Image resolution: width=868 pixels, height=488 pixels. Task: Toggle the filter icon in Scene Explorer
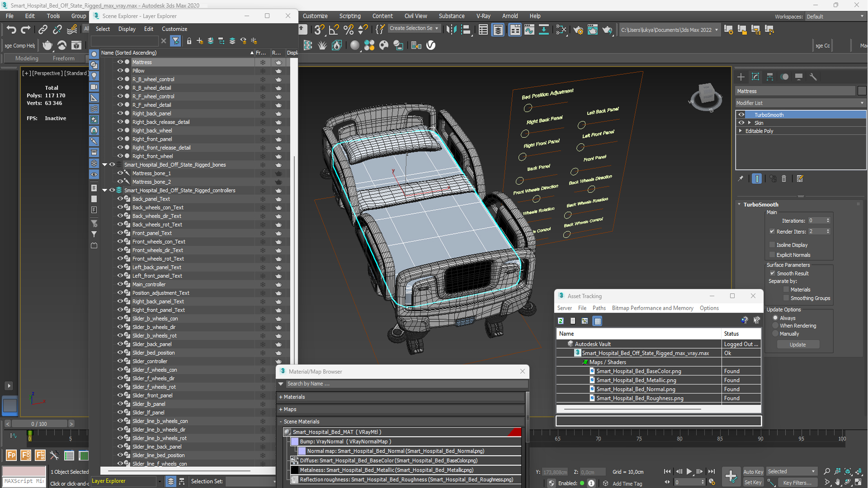coord(176,41)
